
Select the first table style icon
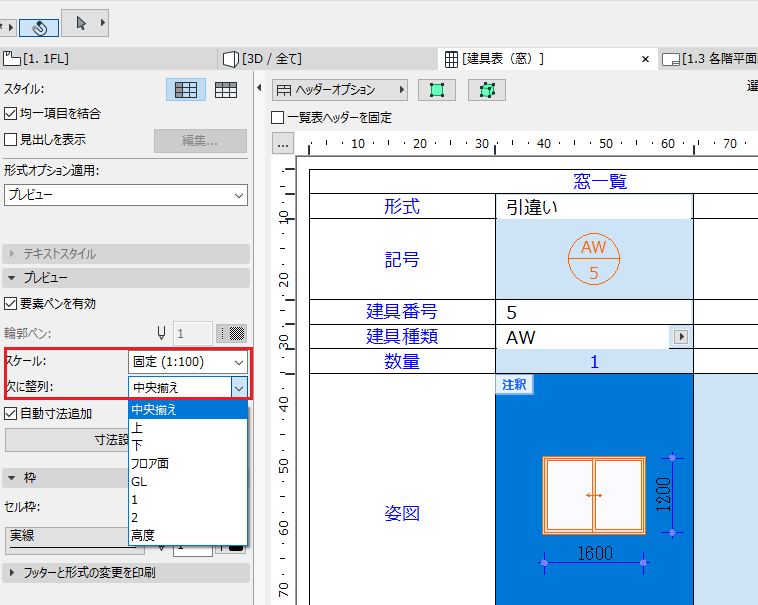click(x=186, y=90)
